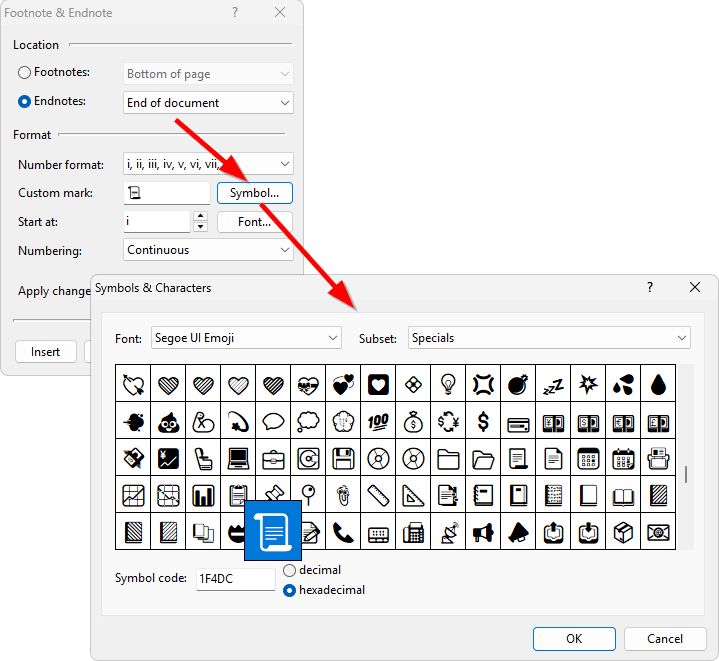Image resolution: width=719 pixels, height=661 pixels.
Task: Select the floppy disk symbol
Action: click(x=343, y=458)
